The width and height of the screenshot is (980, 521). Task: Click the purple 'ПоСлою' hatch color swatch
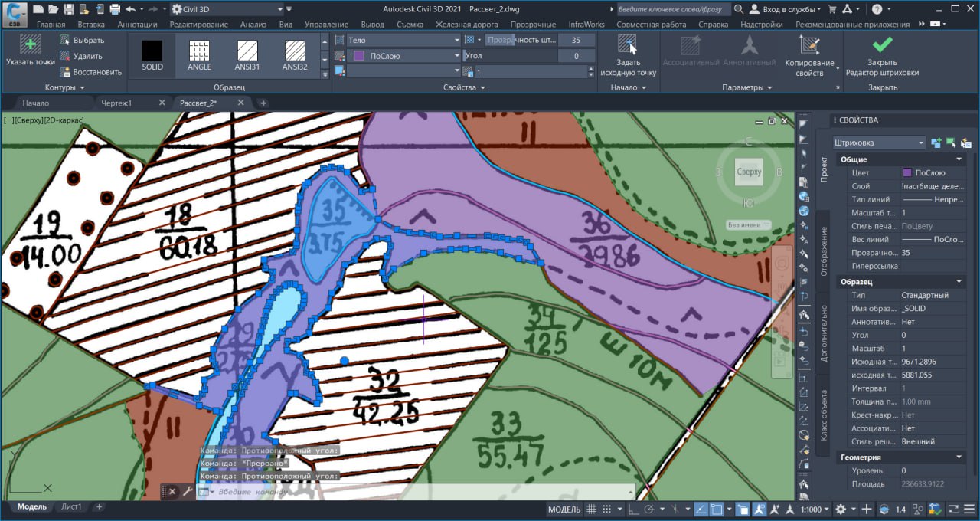point(358,56)
